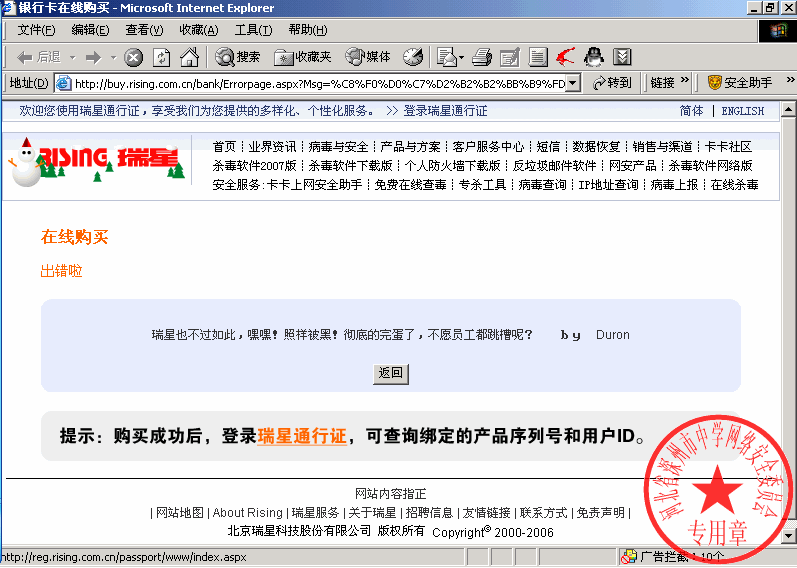
Task: Open the 联系方式 footer link
Action: click(x=543, y=513)
